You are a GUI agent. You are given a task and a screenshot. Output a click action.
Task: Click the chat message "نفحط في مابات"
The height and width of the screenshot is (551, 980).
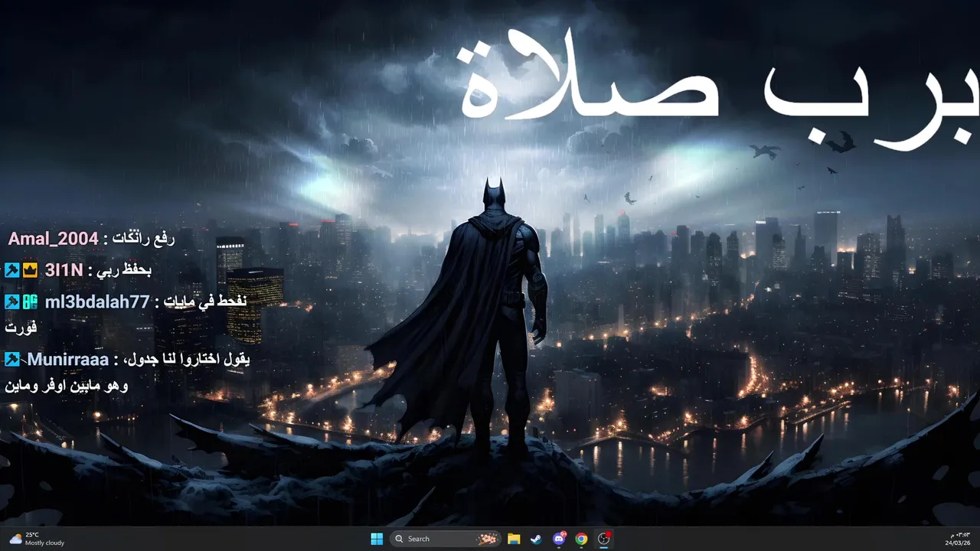point(205,302)
